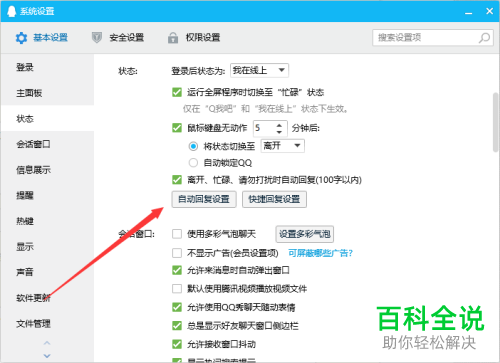This screenshot has width=500, height=363.
Task: Click sidebar scroll-up chevron
Action: (x=47, y=343)
